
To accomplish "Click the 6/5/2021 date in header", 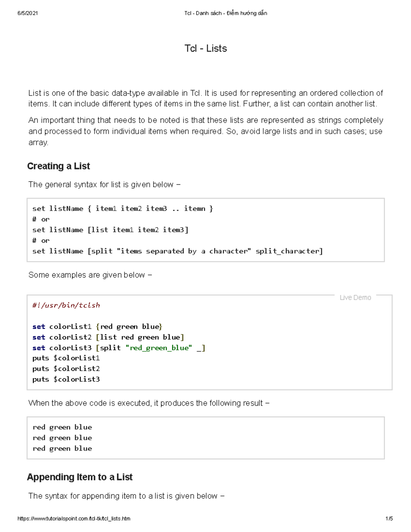I will pyautogui.click(x=27, y=13).
